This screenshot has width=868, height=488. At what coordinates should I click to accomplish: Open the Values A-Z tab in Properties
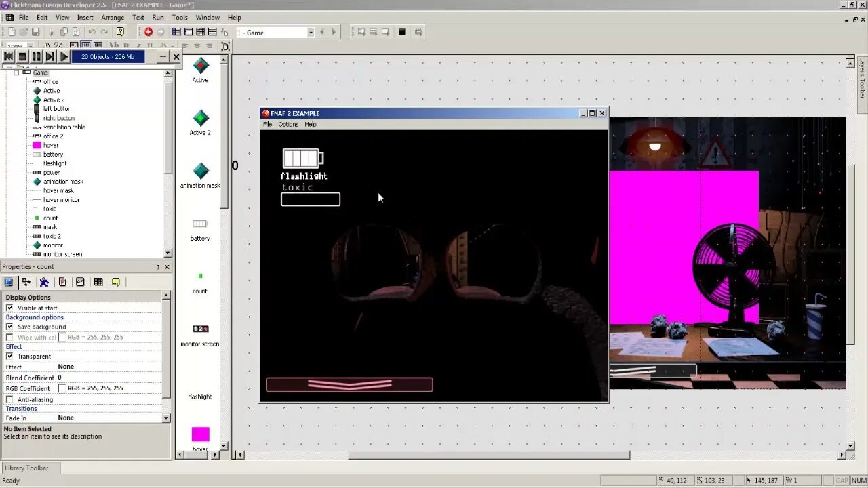click(80, 282)
